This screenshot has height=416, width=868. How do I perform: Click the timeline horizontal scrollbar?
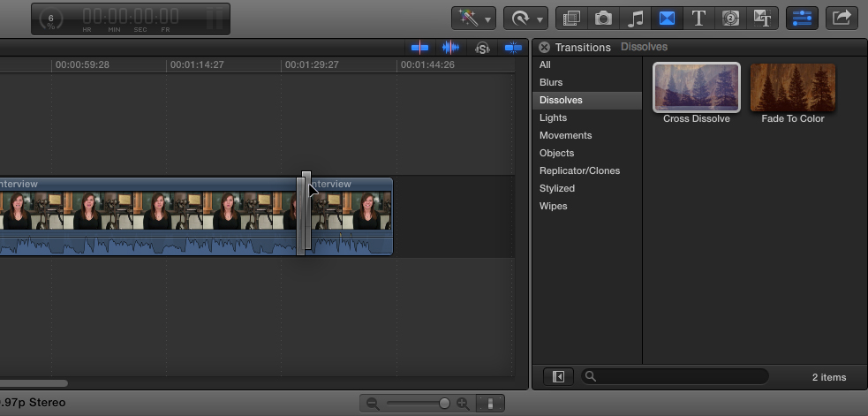tap(34, 383)
